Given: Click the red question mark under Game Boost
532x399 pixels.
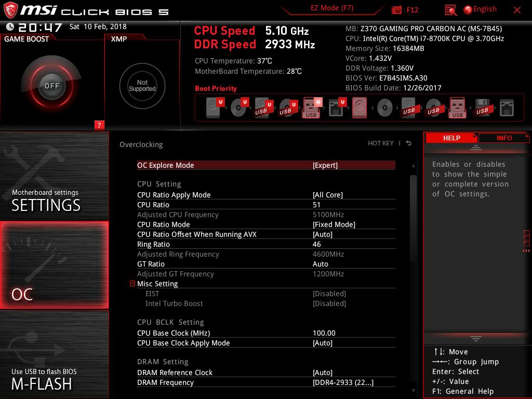Looking at the screenshot, I should click(x=99, y=125).
